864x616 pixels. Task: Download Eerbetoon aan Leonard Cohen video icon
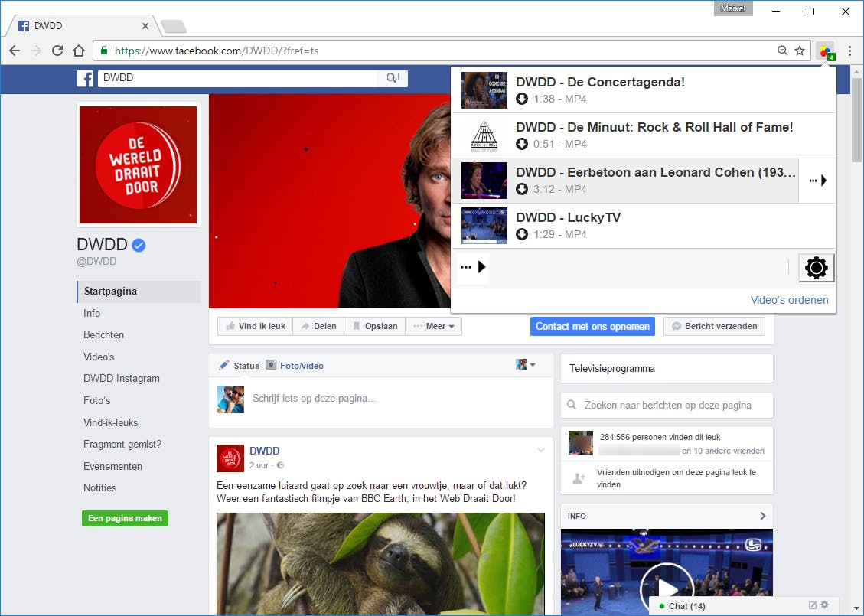point(522,190)
